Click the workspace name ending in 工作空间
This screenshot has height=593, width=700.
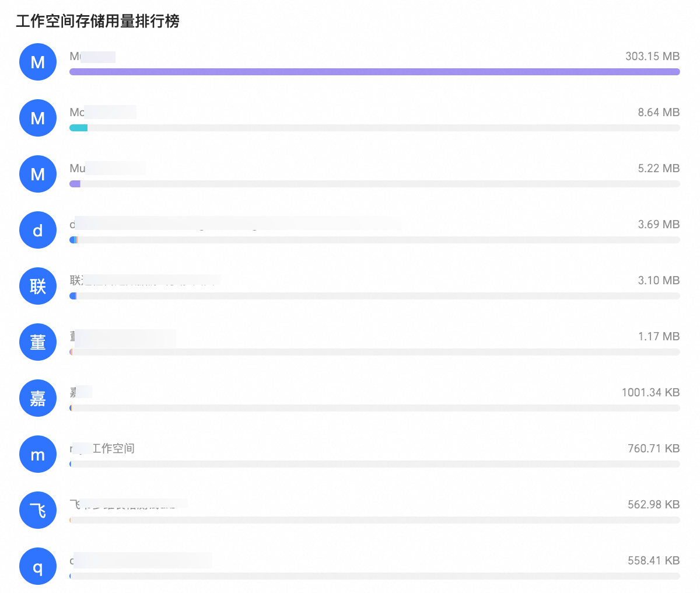click(102, 449)
